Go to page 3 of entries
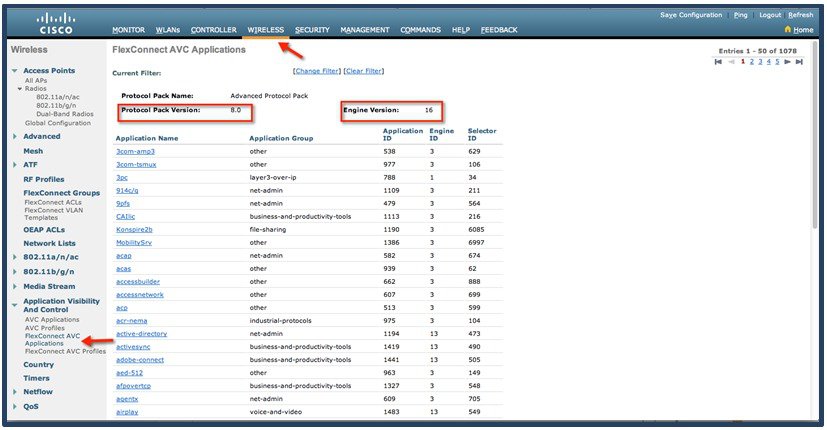The image size is (827, 430). coord(760,62)
